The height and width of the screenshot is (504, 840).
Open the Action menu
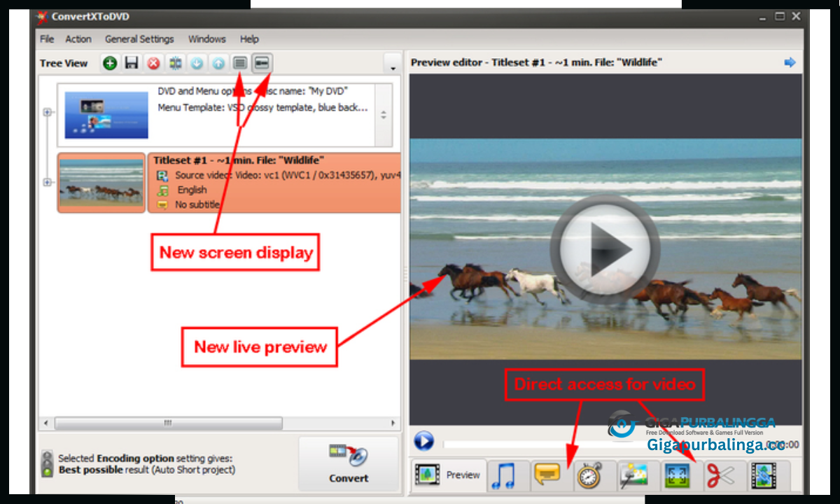pyautogui.click(x=78, y=39)
